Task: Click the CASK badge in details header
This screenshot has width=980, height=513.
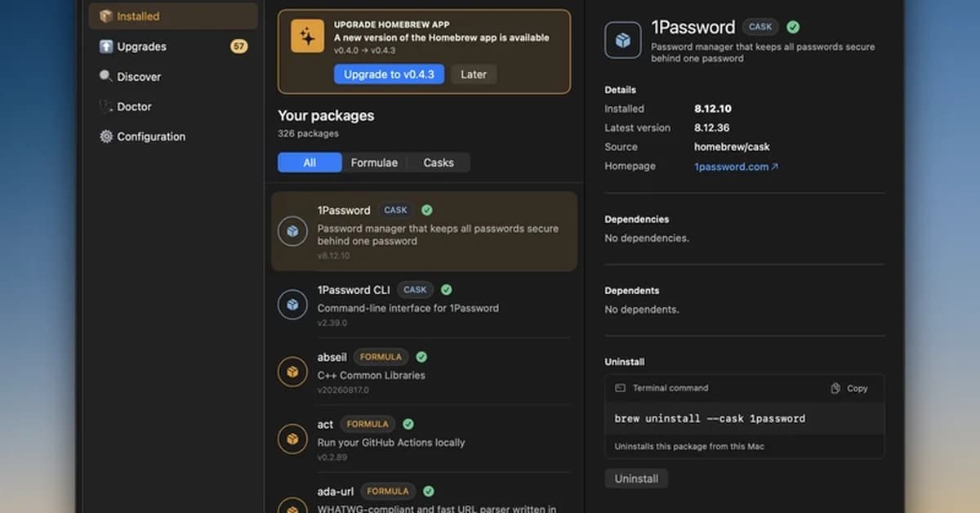Action: [x=760, y=27]
